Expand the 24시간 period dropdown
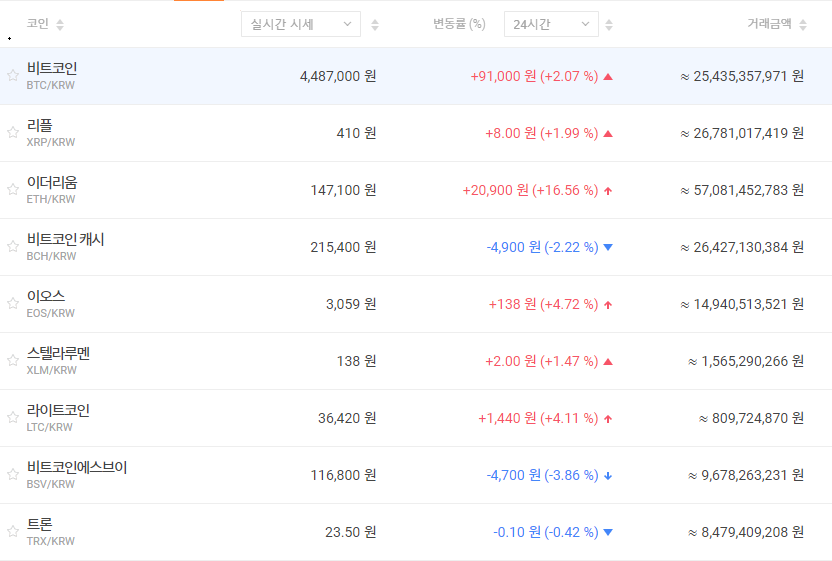 point(551,24)
